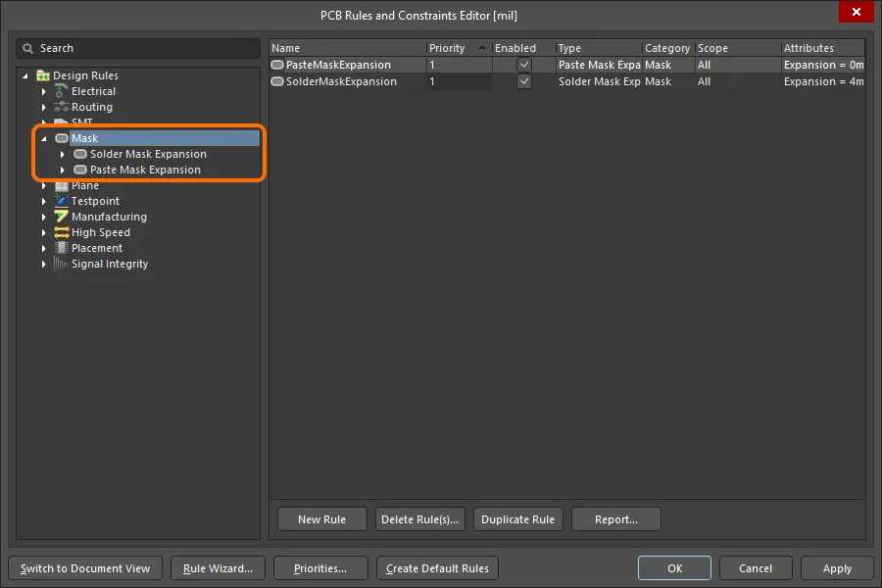Click the Electrical category icon

[x=61, y=91]
